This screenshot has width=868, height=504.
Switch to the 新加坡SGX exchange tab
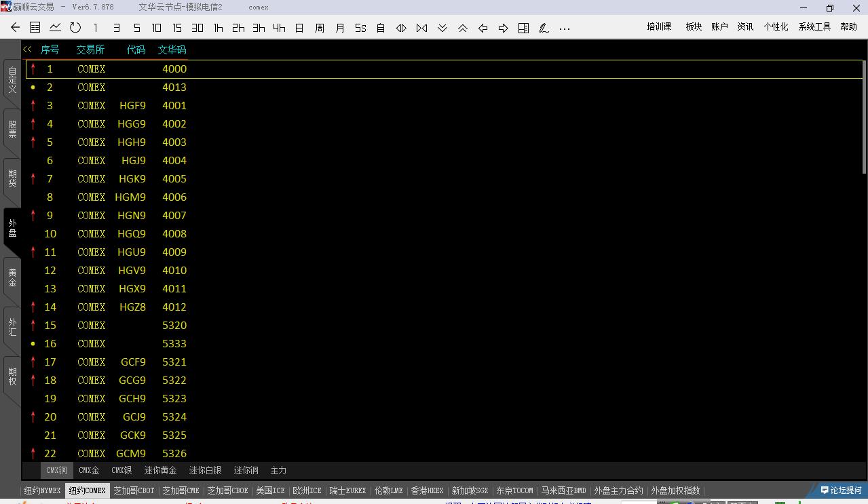[x=470, y=490]
